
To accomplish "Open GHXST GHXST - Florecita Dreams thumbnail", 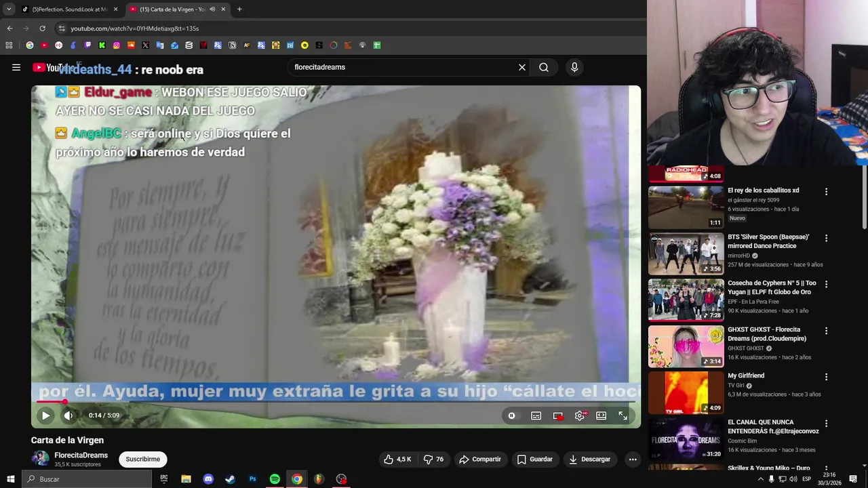I will tap(686, 346).
